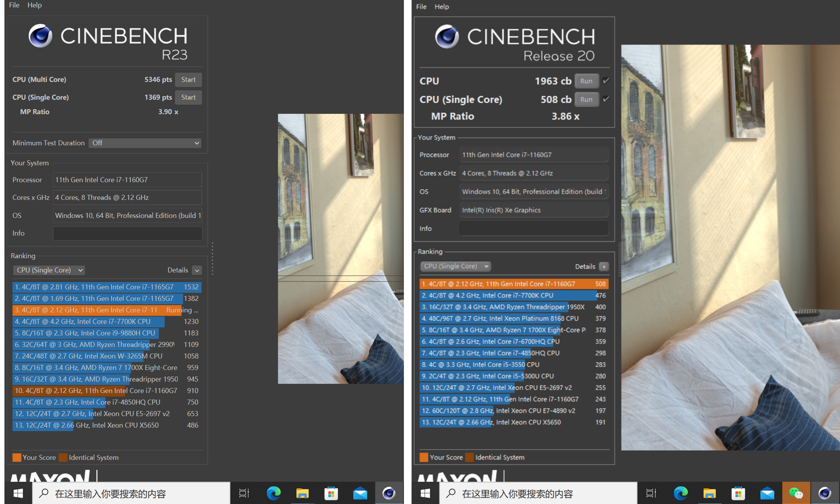The width and height of the screenshot is (840, 504).
Task: Select R20 ranking row Xeon Platinum 8168
Action: pyautogui.click(x=514, y=318)
